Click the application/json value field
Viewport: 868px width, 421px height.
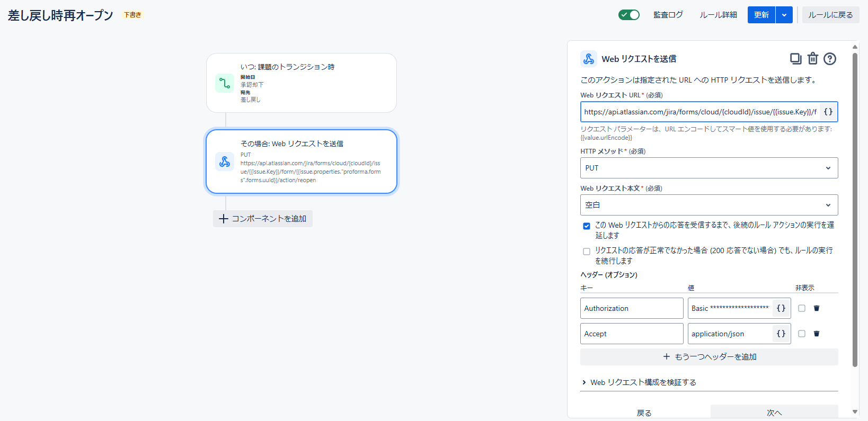point(730,334)
